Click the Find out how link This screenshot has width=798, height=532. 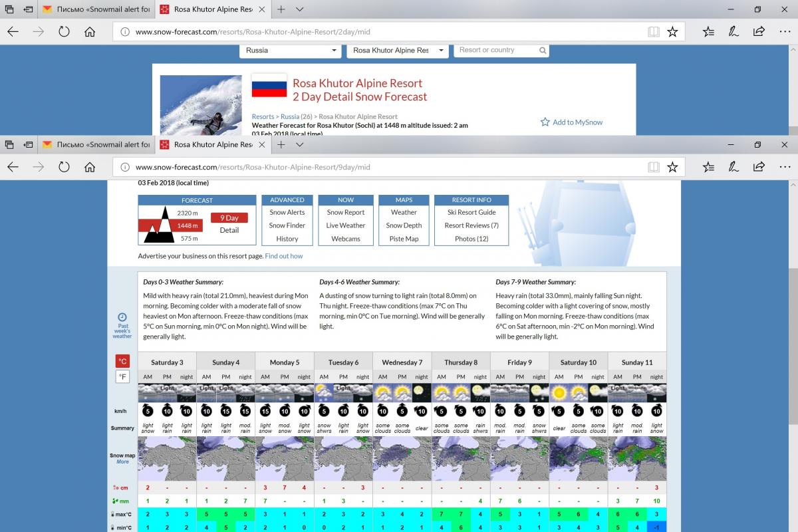click(x=284, y=256)
